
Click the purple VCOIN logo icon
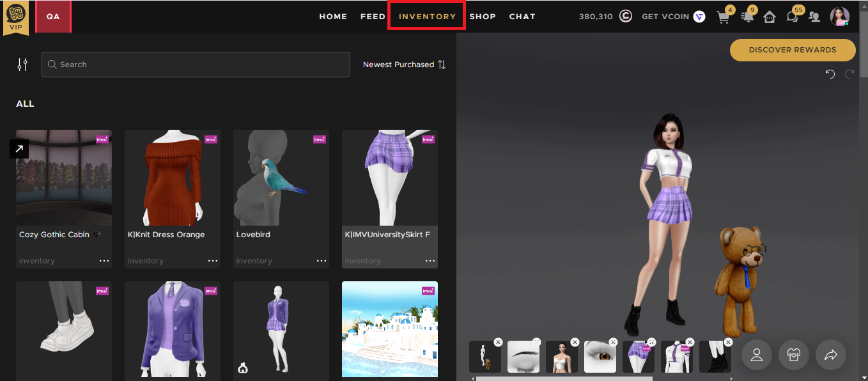pos(699,17)
